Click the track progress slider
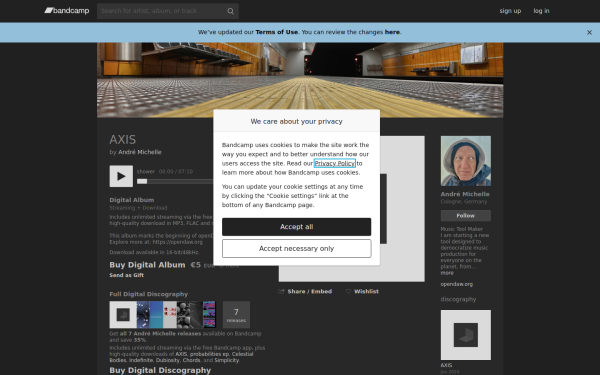The height and width of the screenshot is (375, 600). coord(175,181)
